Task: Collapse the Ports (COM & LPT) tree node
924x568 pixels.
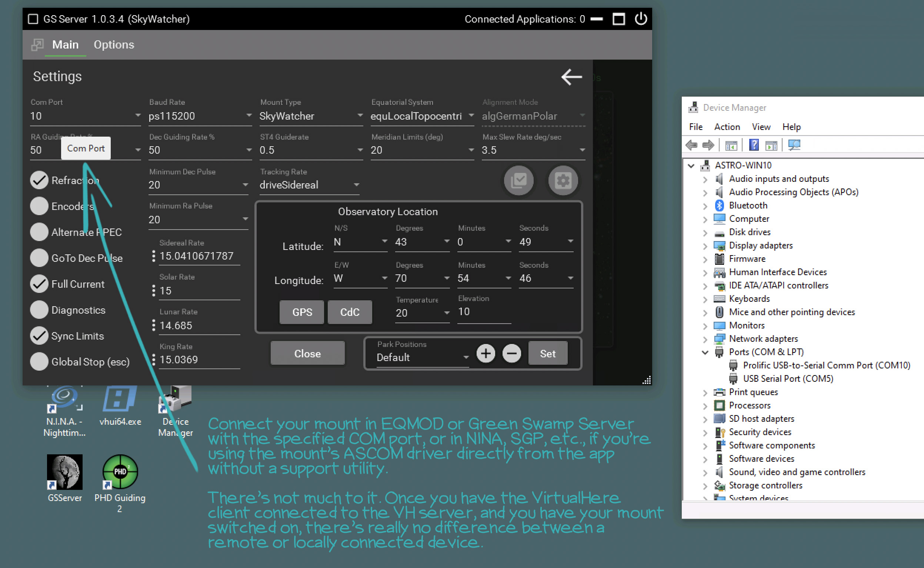Action: 705,353
